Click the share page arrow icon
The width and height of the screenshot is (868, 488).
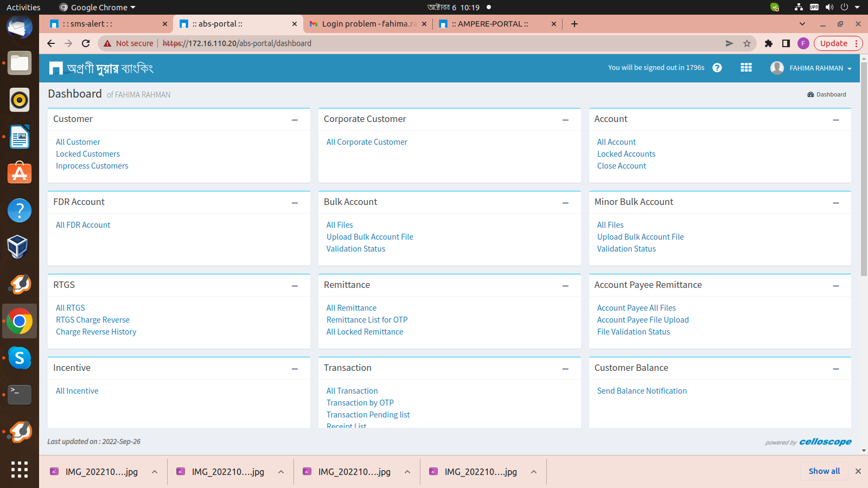tap(729, 43)
